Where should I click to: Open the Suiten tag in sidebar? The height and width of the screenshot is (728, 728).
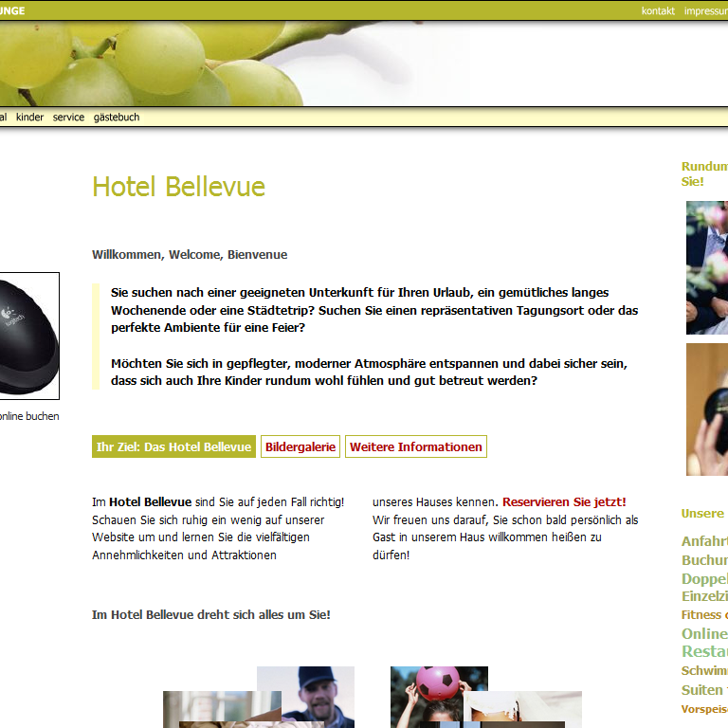702,690
